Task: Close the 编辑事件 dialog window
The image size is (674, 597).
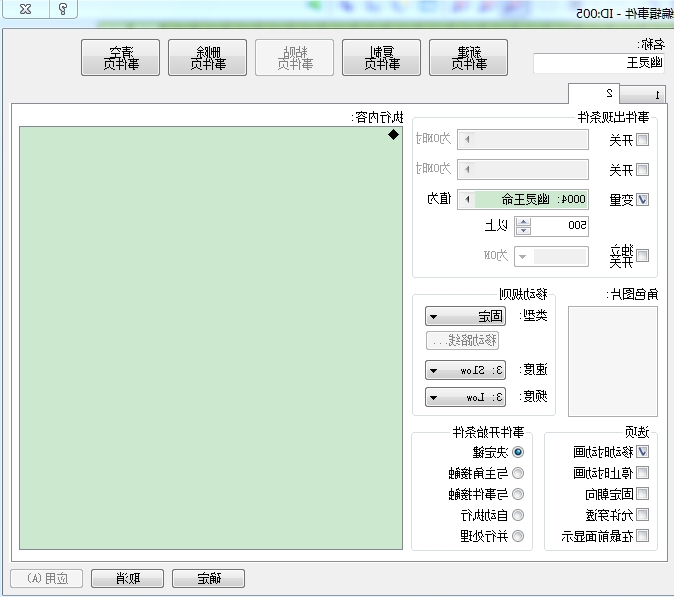Action: 26,9
